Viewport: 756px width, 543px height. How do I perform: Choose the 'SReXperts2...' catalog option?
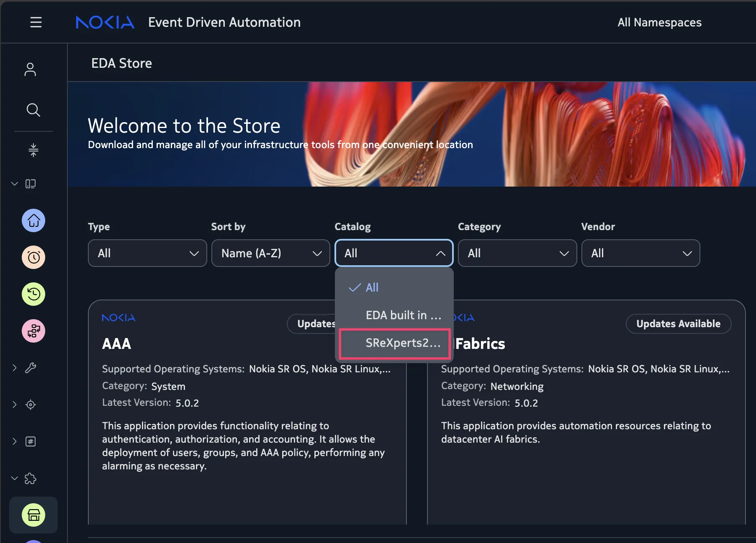(x=394, y=343)
